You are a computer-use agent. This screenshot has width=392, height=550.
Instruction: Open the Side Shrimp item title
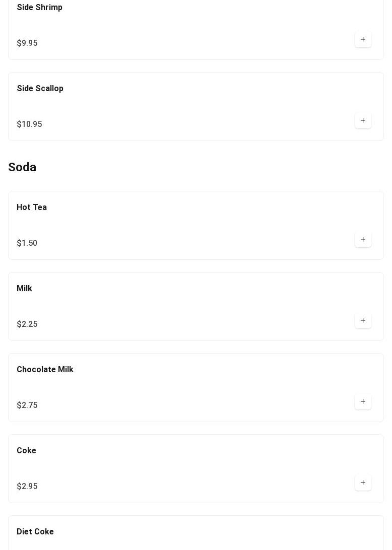pos(39,8)
